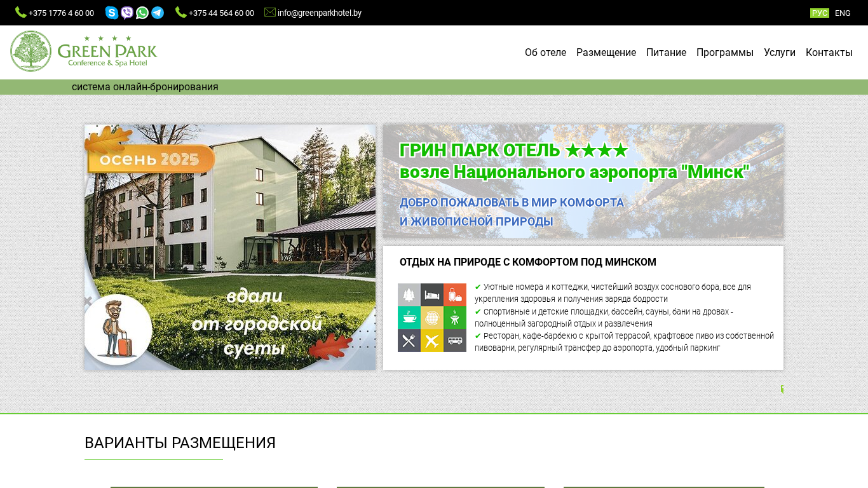Click the осень 2025 promo banner
This screenshot has height=488, width=868.
[x=230, y=247]
